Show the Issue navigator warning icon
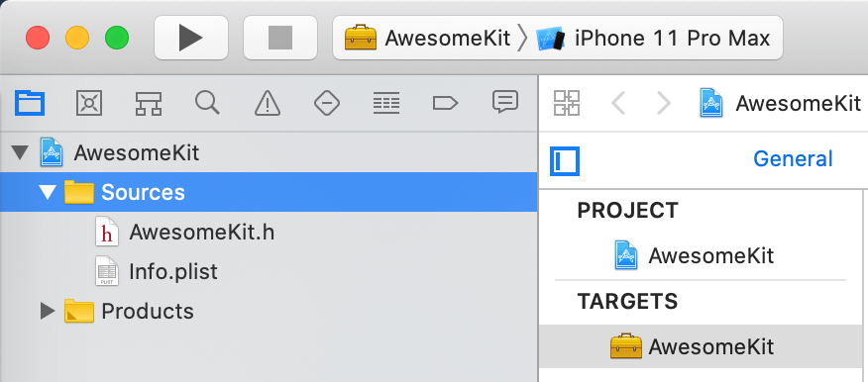This screenshot has width=868, height=382. coord(268,103)
